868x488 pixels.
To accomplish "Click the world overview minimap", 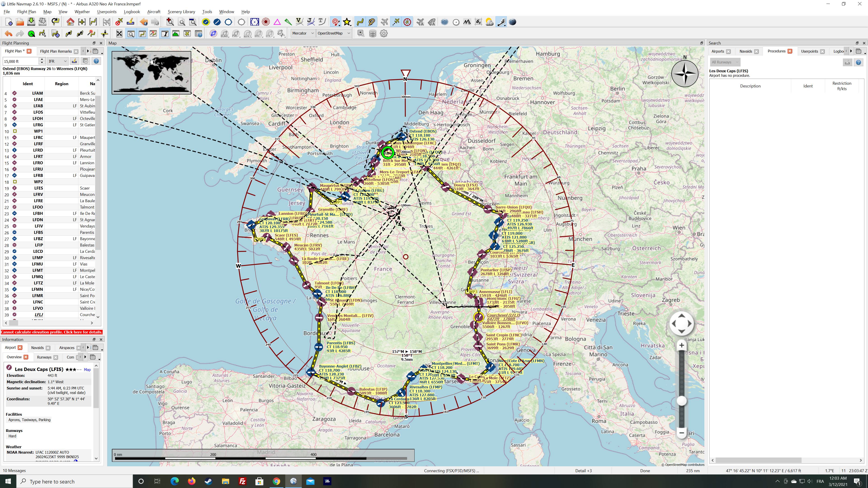I will click(x=152, y=72).
